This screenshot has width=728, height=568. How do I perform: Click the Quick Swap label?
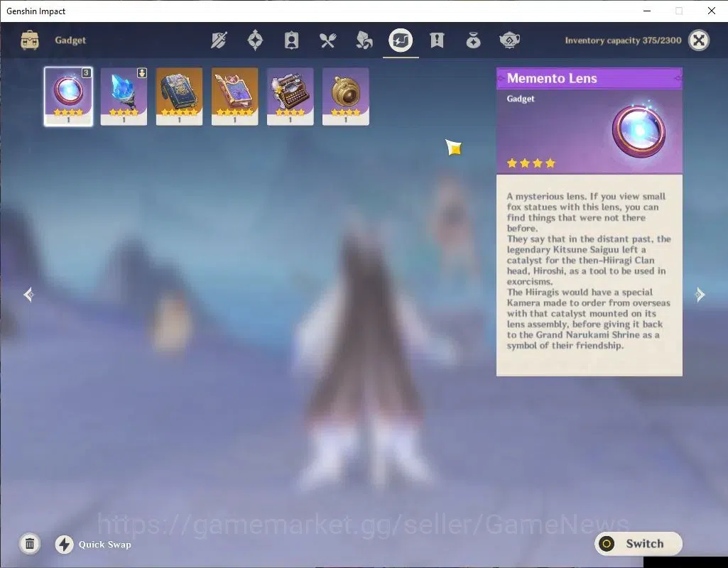tap(104, 545)
